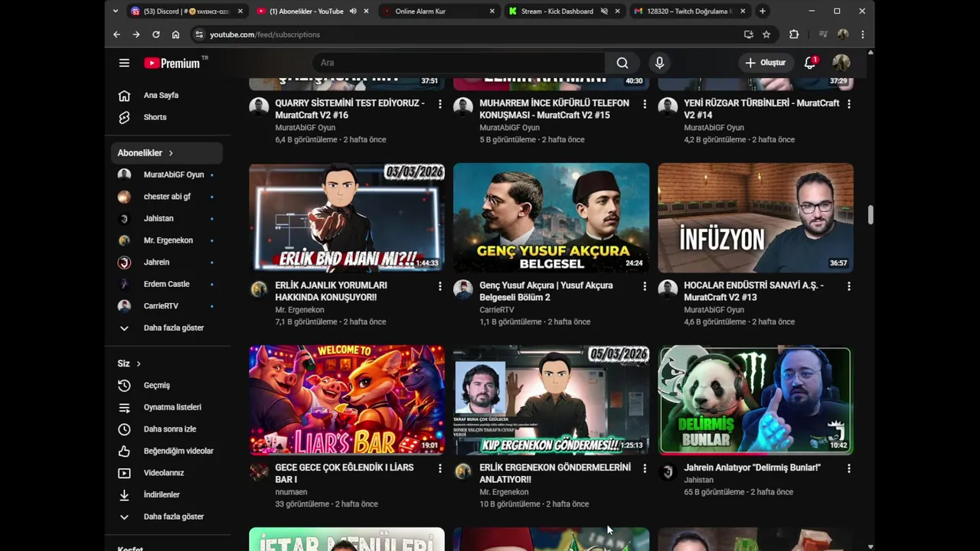This screenshot has width=980, height=551.
Task: Open CarrieRTV channel in sidebar
Action: [168, 305]
